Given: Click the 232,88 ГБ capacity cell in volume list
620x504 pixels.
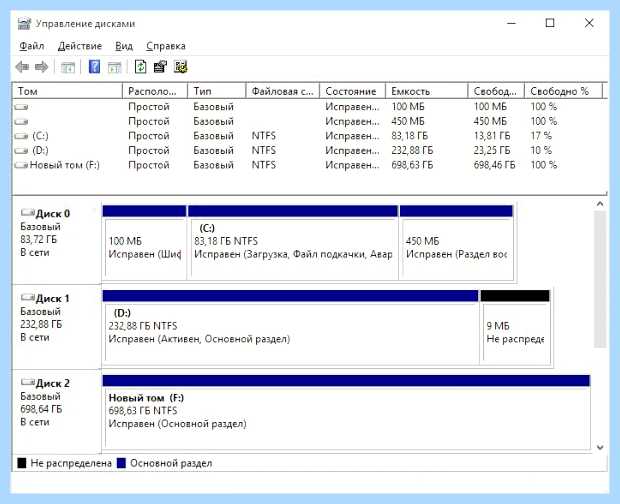Looking at the screenshot, I should tap(412, 151).
